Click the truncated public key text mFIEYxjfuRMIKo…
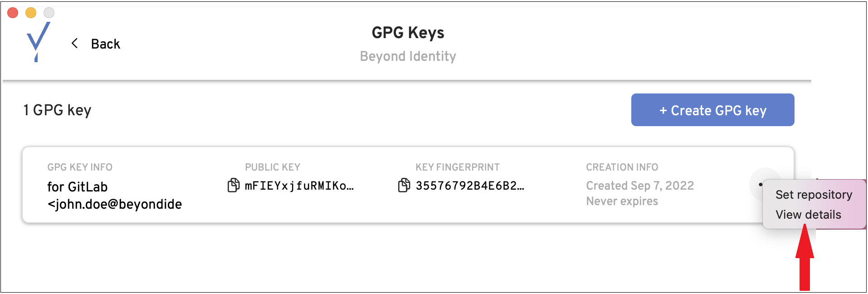This screenshot has width=868, height=294. pos(299,186)
